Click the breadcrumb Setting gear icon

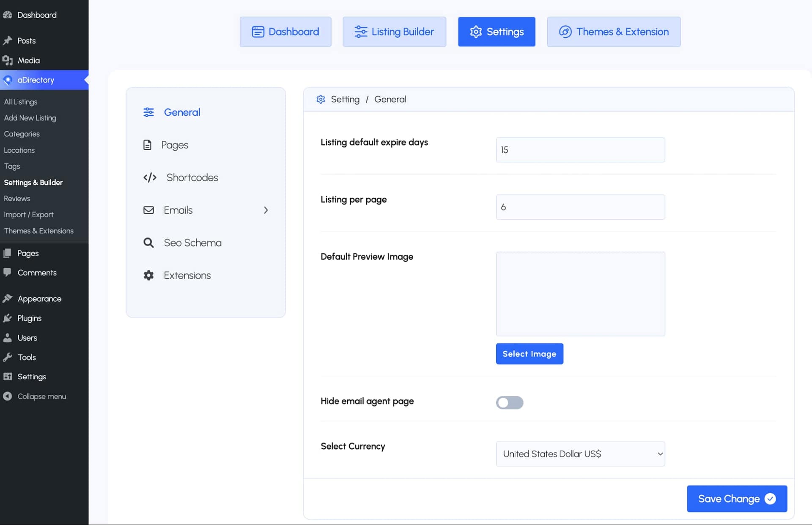click(x=321, y=99)
